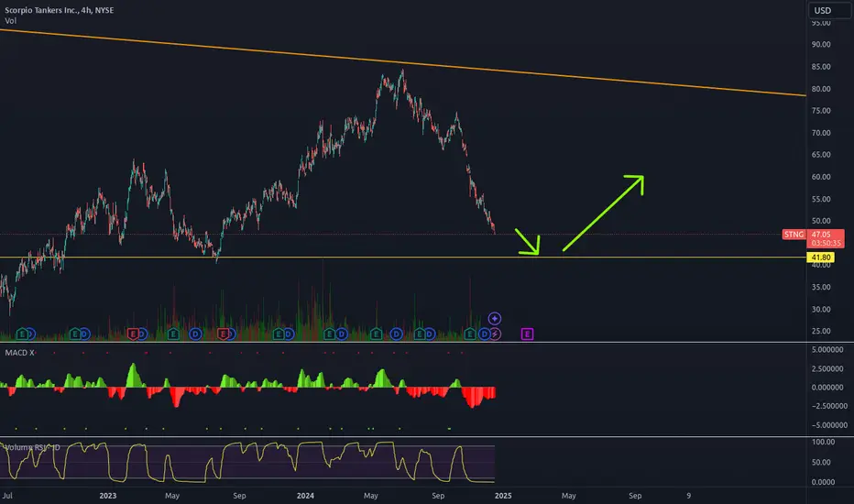
Task: Open first earnings E marker after 2024 label
Action: [x=330, y=334]
